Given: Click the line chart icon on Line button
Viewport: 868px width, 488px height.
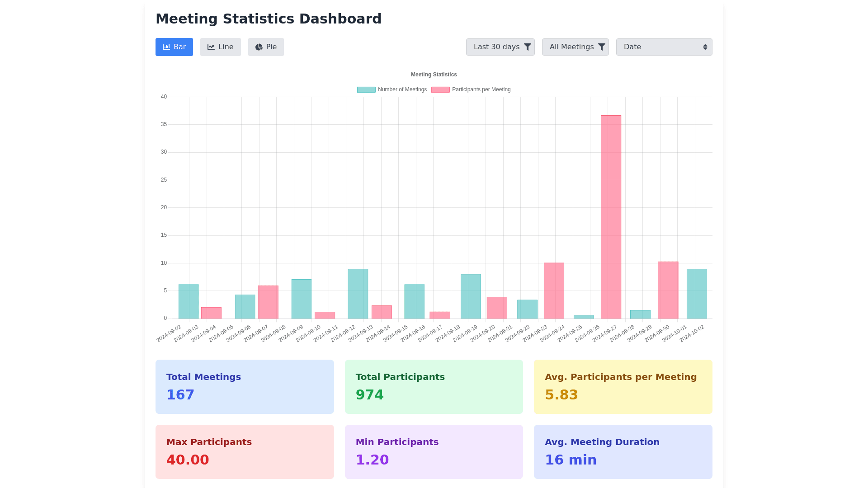Looking at the screenshot, I should [x=211, y=47].
